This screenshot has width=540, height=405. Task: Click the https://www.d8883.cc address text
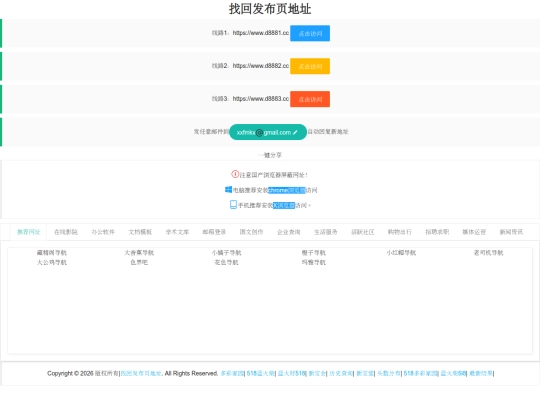(261, 98)
